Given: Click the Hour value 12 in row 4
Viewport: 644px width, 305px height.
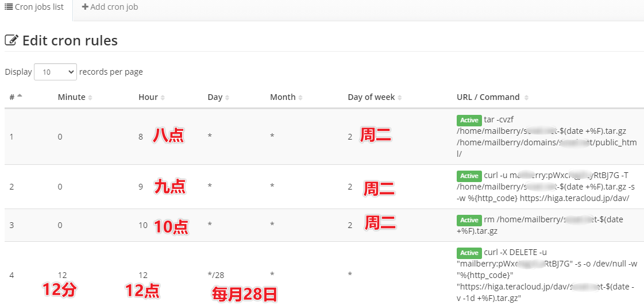Looking at the screenshot, I should (x=143, y=275).
